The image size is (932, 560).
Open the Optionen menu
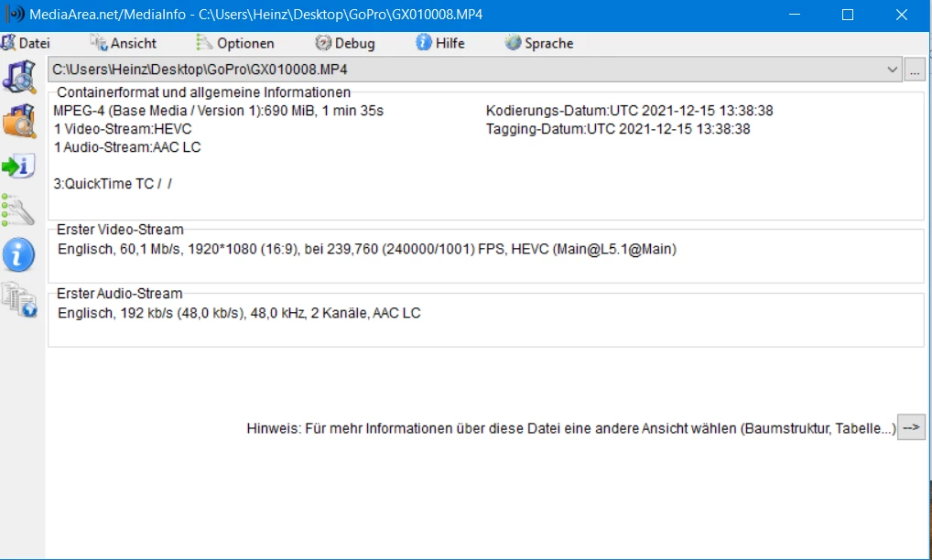point(234,43)
